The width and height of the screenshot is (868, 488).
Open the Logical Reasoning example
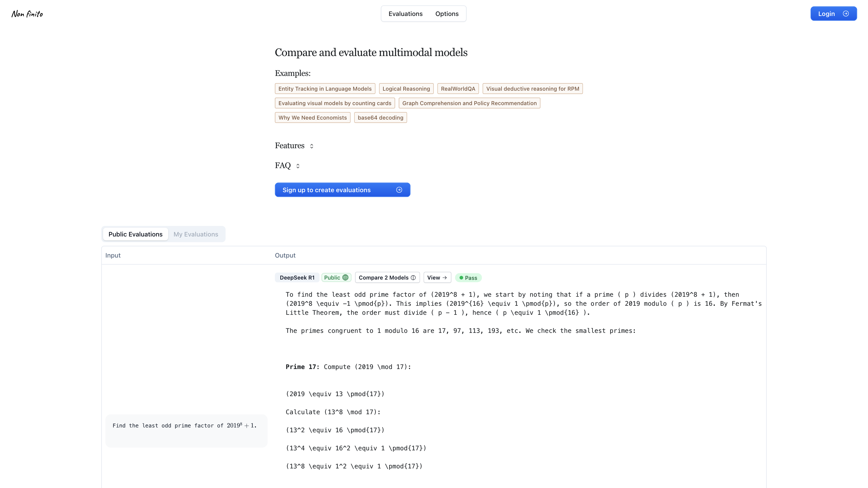tap(406, 88)
